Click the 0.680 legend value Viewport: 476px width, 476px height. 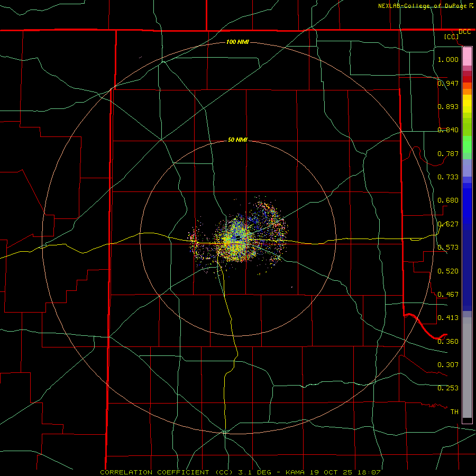(448, 200)
